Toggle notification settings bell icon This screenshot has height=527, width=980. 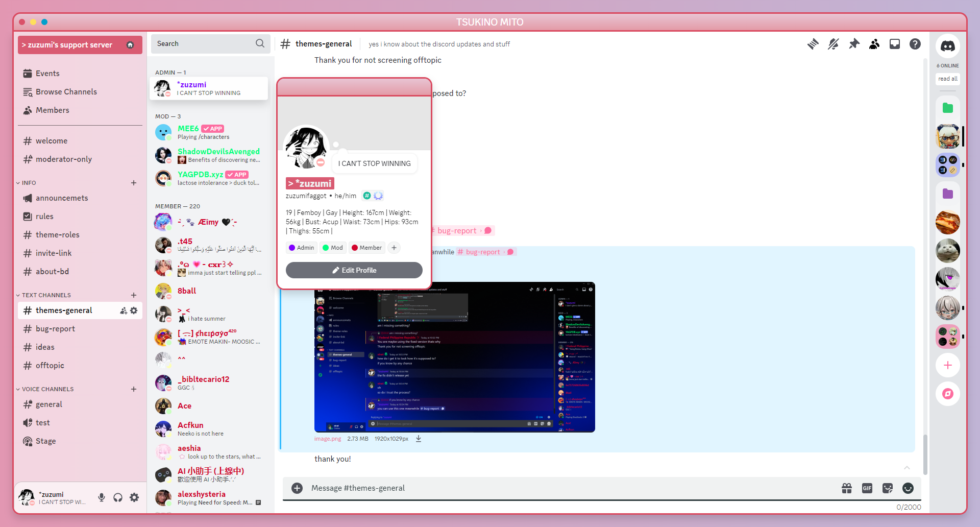[x=834, y=44]
